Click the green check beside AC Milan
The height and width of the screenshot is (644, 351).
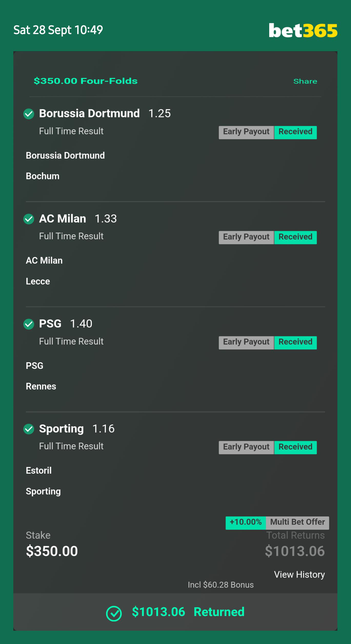[x=29, y=219]
